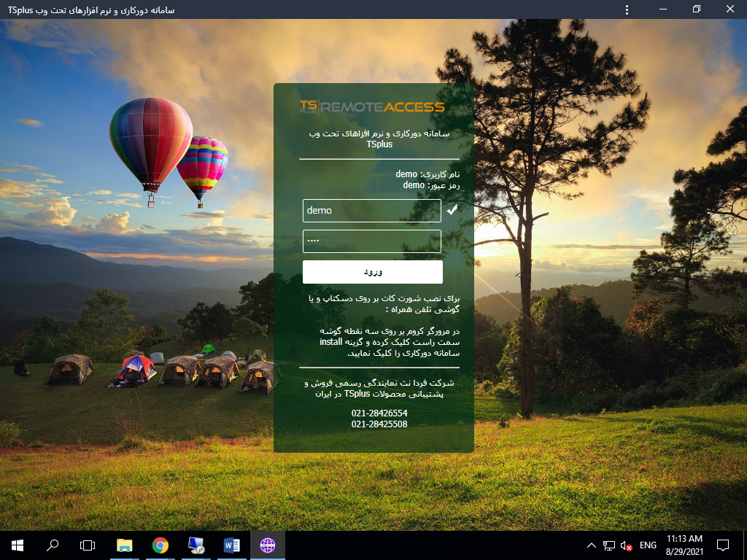Open Microsoft Word from the taskbar
Viewport: 747px width, 560px height.
(x=231, y=545)
